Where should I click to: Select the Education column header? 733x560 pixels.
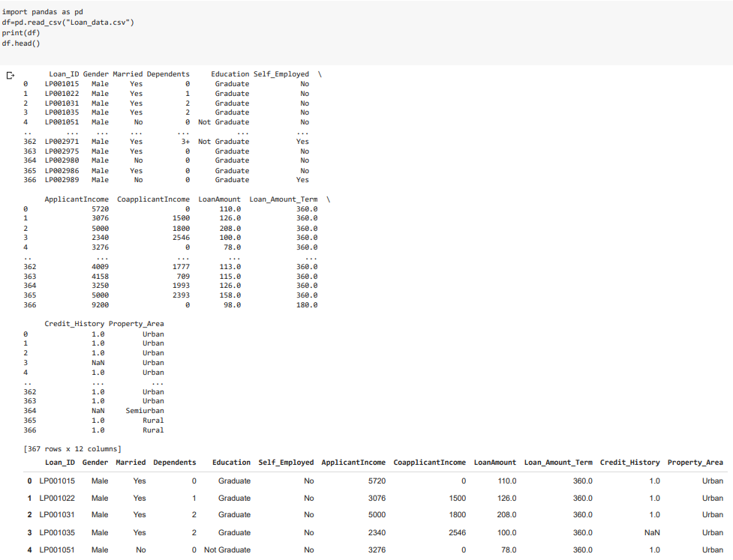[231, 462]
